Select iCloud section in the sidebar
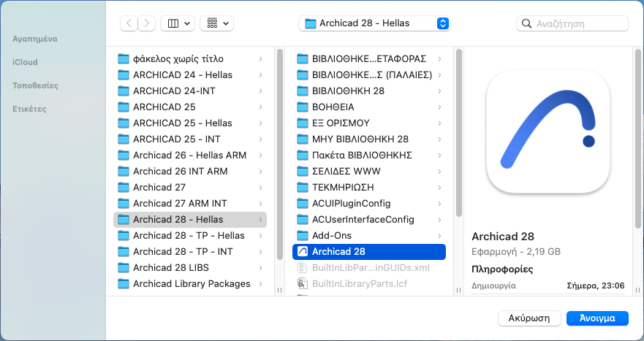 tap(25, 62)
